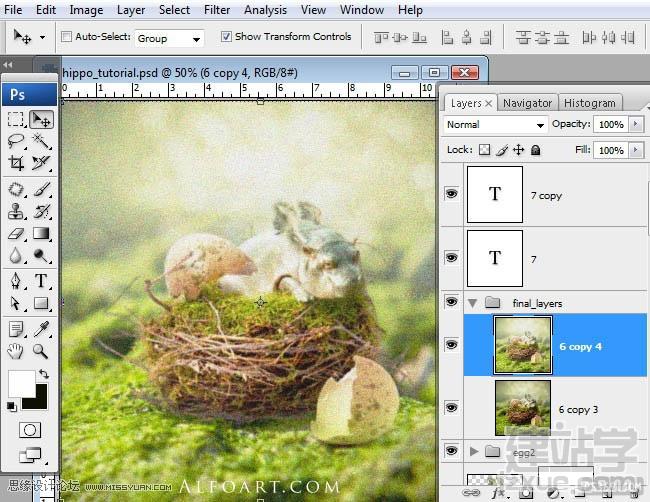Select the Slice tool
This screenshot has height=502, width=650.
point(41,163)
